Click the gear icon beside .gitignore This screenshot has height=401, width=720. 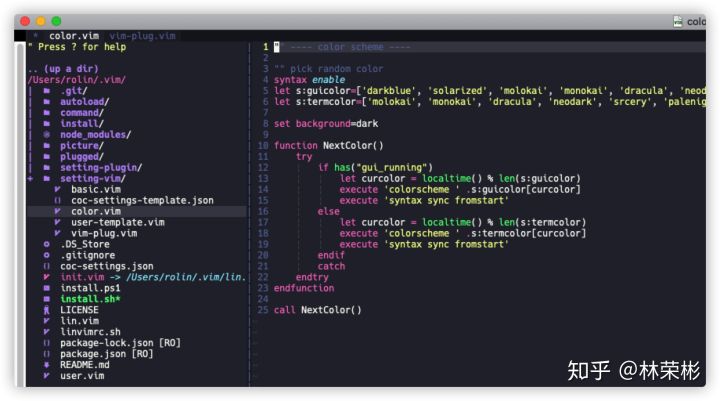point(47,255)
